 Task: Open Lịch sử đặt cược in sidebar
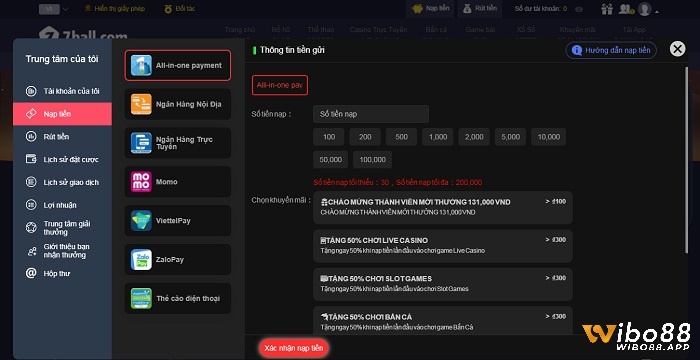pyautogui.click(x=62, y=159)
